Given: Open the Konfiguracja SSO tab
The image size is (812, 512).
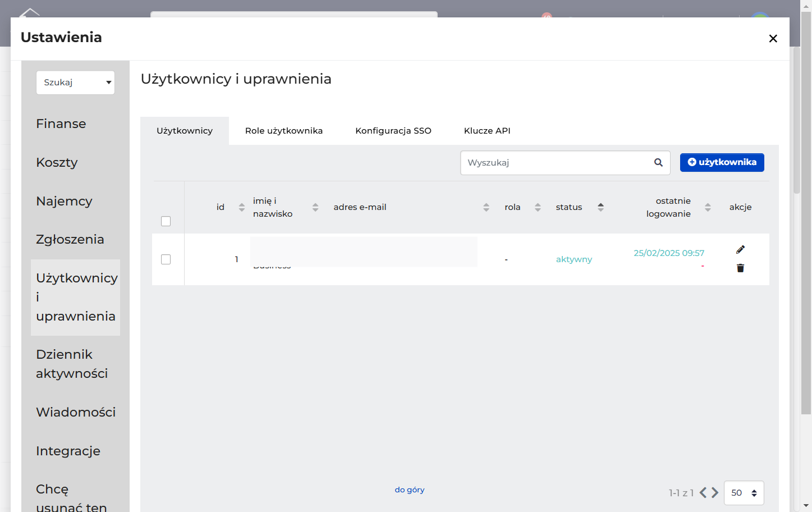Looking at the screenshot, I should 393,131.
